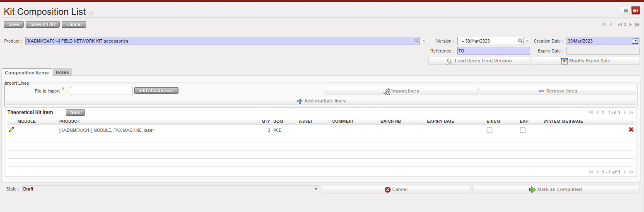Go to next record arrow in top pager
Viewport: 644px width, 212px height.
click(631, 24)
